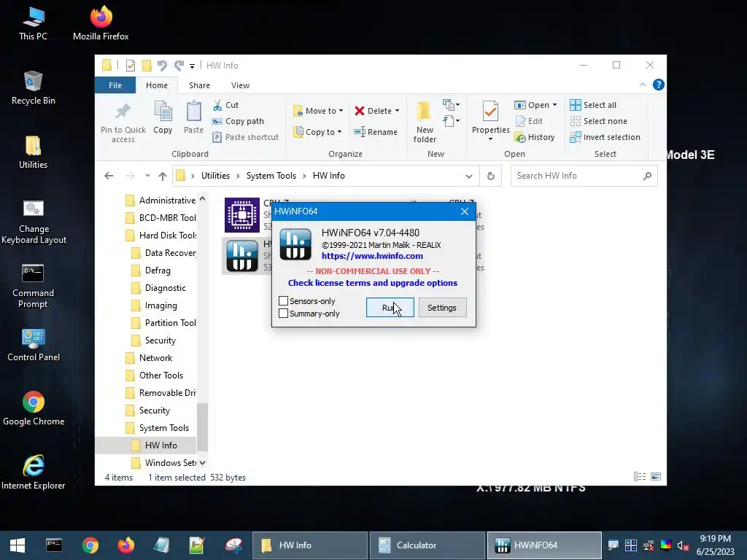Open the Windows Start button
This screenshot has height=560, width=747.
tap(18, 545)
